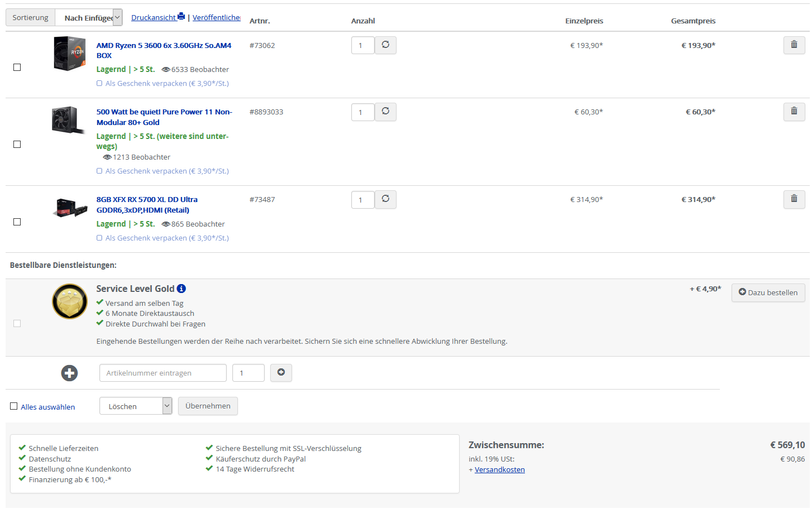Image resolution: width=812 pixels, height=509 pixels.
Task: Enable gift wrapping for be quiet! power supply
Action: pyautogui.click(x=99, y=171)
